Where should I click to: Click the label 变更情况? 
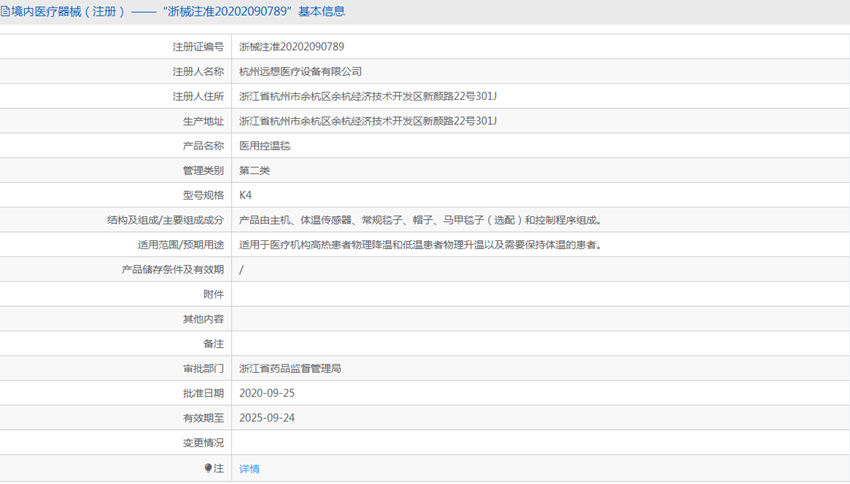coord(203,443)
